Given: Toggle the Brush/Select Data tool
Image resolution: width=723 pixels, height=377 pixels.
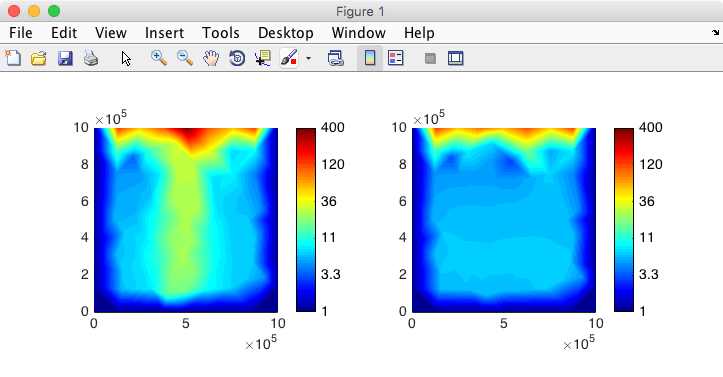Looking at the screenshot, I should pyautogui.click(x=289, y=59).
